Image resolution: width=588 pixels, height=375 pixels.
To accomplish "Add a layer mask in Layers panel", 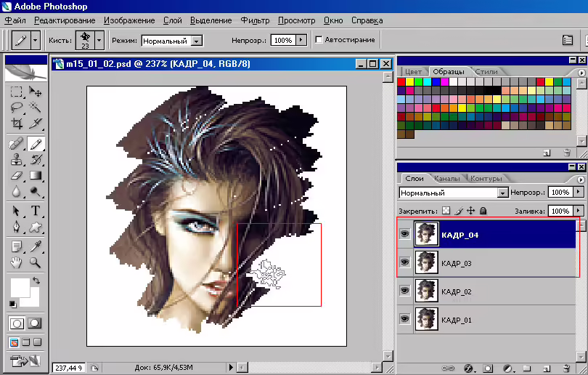I will (488, 368).
